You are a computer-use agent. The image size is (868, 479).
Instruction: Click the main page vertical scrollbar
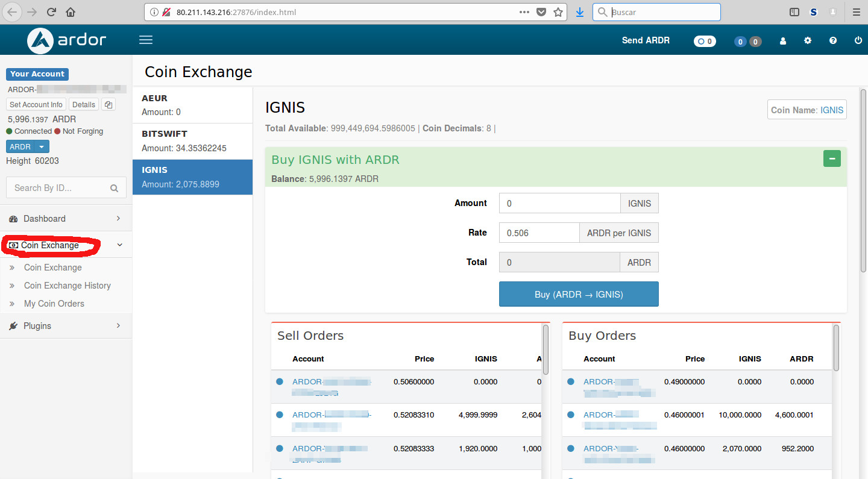click(x=863, y=181)
